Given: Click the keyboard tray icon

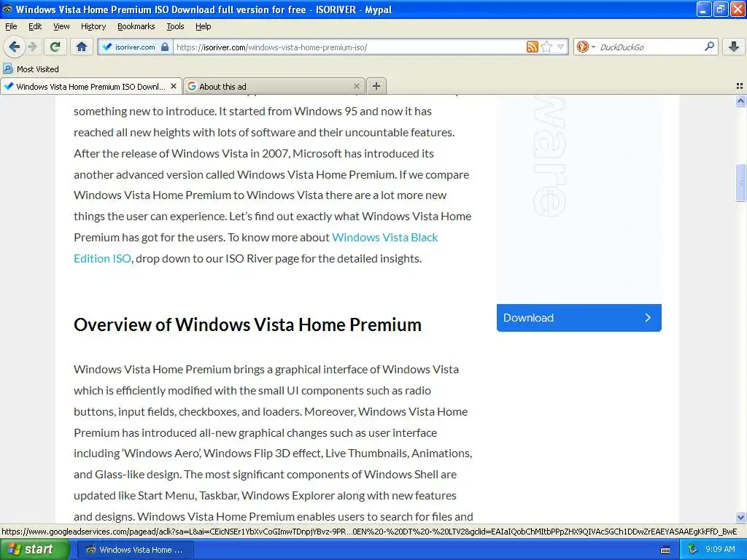Looking at the screenshot, I should 665,550.
